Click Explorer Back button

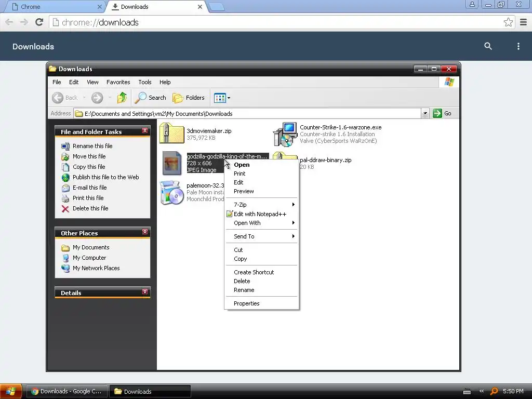pos(65,98)
